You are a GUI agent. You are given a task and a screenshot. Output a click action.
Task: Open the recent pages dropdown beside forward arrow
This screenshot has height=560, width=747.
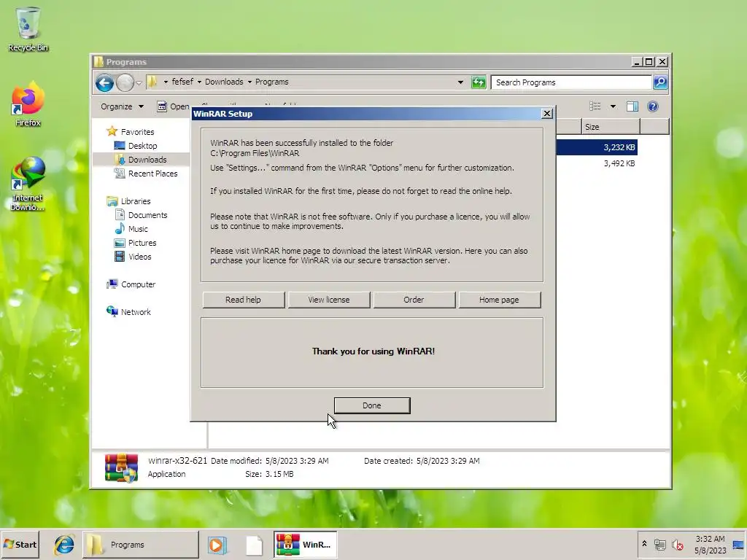[x=139, y=83]
